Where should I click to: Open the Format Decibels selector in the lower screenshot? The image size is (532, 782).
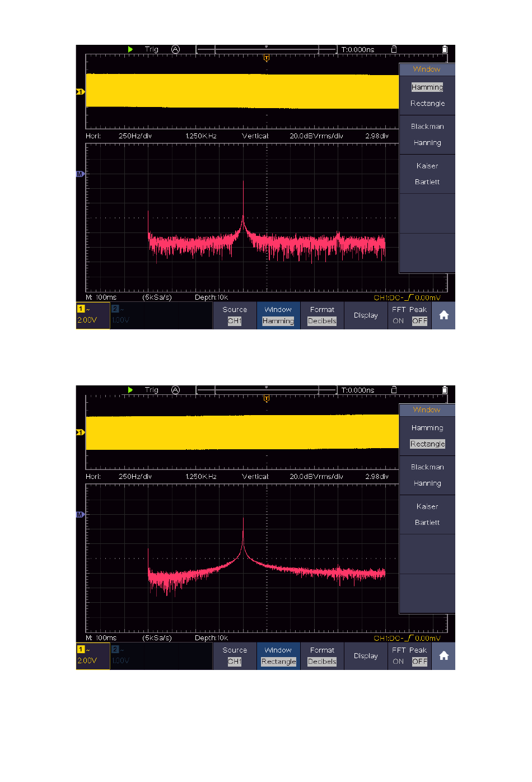322,656
